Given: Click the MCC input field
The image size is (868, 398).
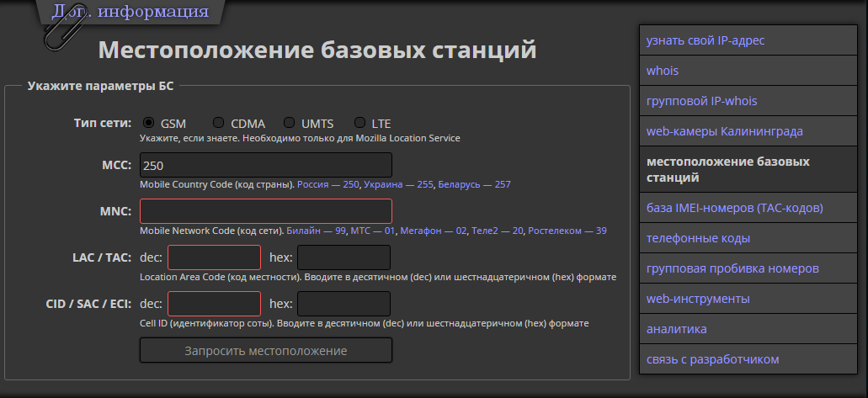Looking at the screenshot, I should click(265, 165).
